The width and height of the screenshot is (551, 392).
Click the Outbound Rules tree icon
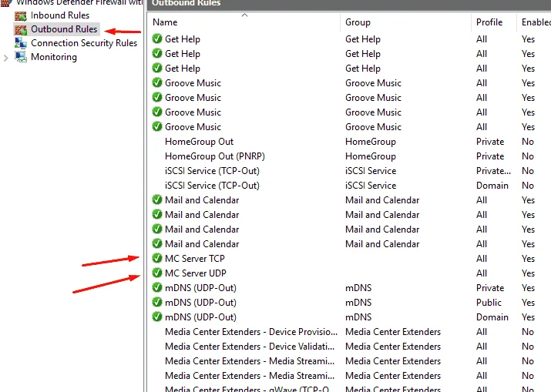20,30
